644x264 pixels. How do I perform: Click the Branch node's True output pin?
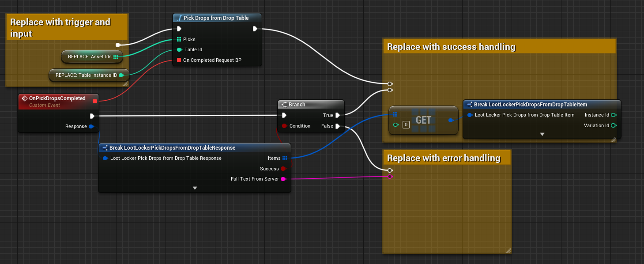click(x=337, y=115)
